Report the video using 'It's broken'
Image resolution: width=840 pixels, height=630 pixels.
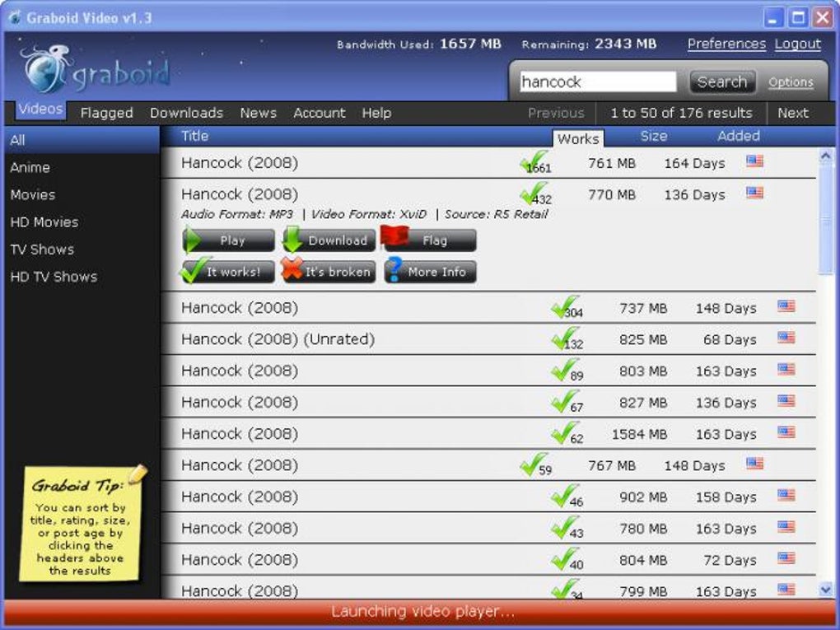click(x=329, y=271)
